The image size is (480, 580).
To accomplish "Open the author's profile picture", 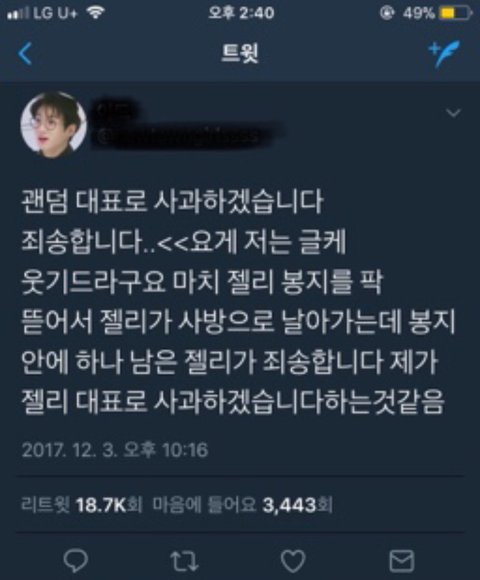I will pyautogui.click(x=54, y=123).
